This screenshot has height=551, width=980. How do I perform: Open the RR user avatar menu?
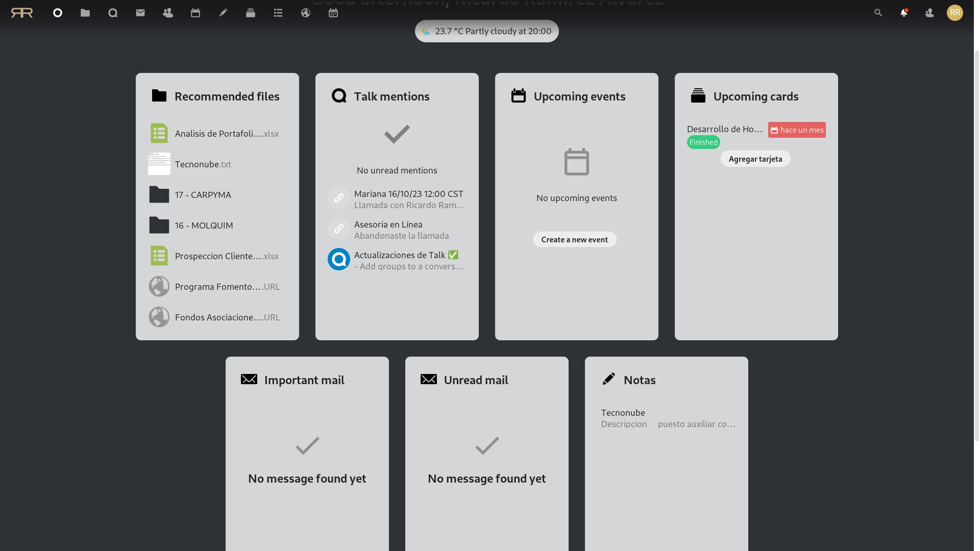click(x=954, y=13)
